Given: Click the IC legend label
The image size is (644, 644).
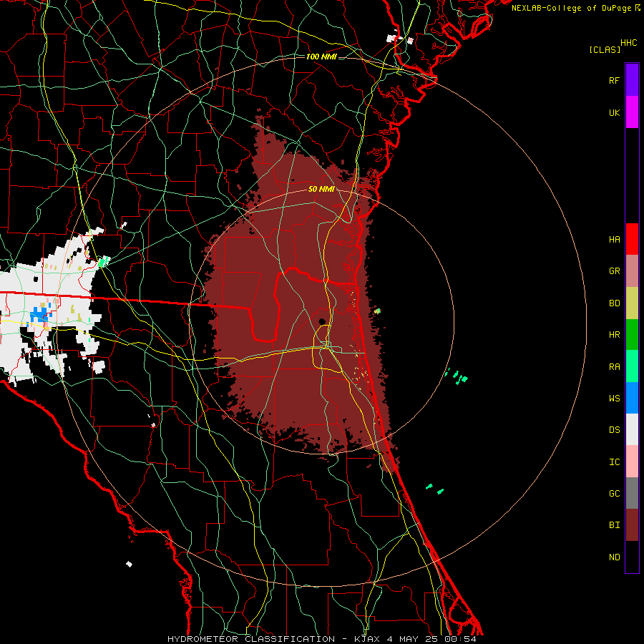Looking at the screenshot, I should 614,462.
